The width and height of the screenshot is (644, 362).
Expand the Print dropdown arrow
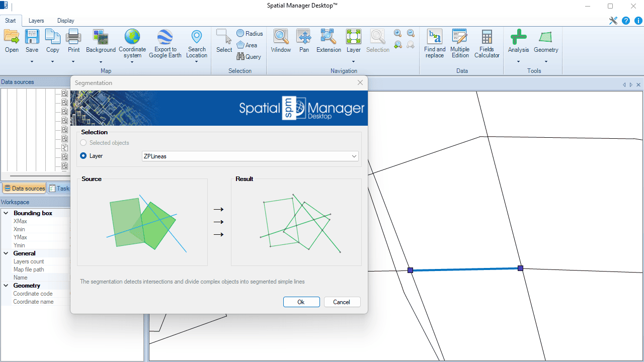73,62
